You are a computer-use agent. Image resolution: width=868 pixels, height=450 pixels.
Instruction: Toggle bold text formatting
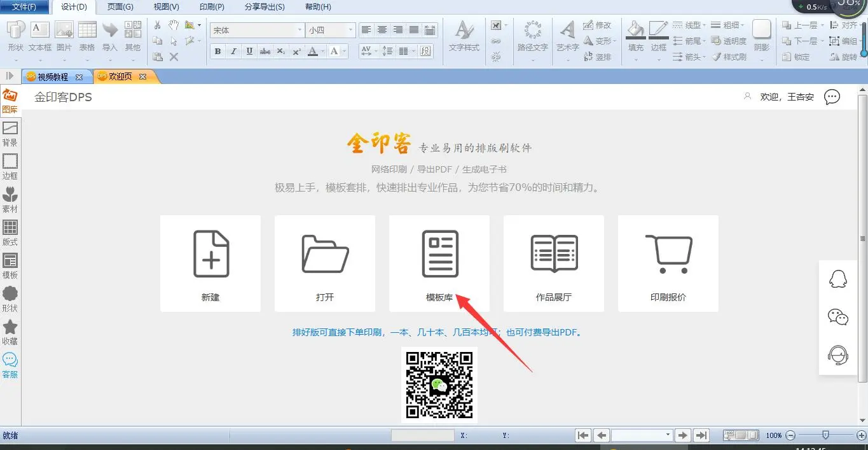tap(218, 52)
